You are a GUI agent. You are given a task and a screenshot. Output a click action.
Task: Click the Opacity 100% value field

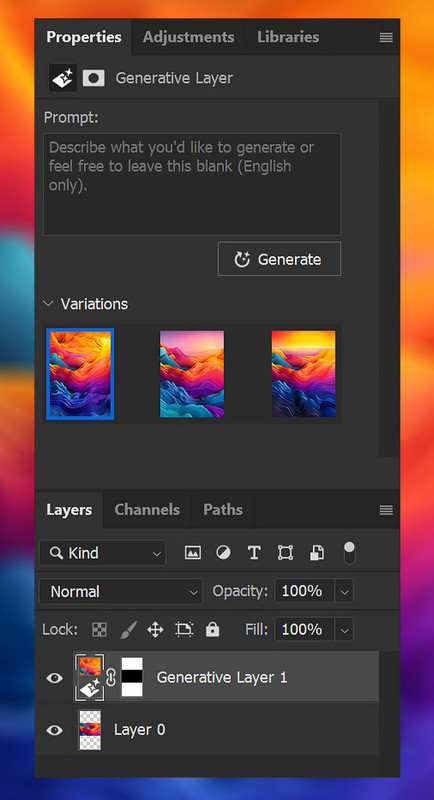[304, 591]
